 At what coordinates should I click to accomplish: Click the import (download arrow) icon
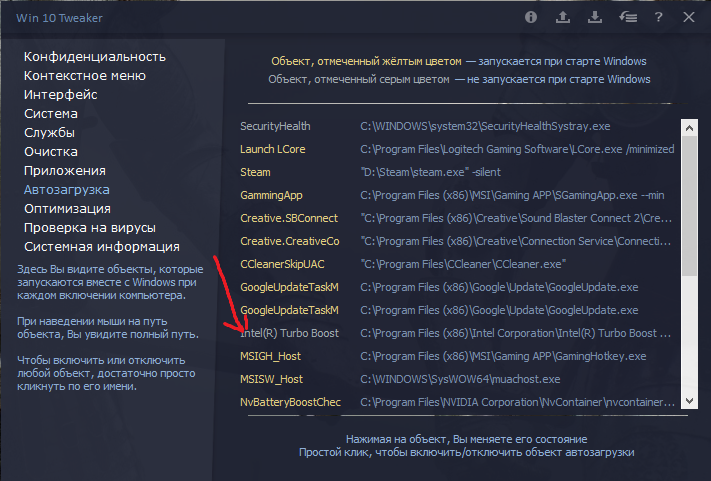tap(595, 17)
